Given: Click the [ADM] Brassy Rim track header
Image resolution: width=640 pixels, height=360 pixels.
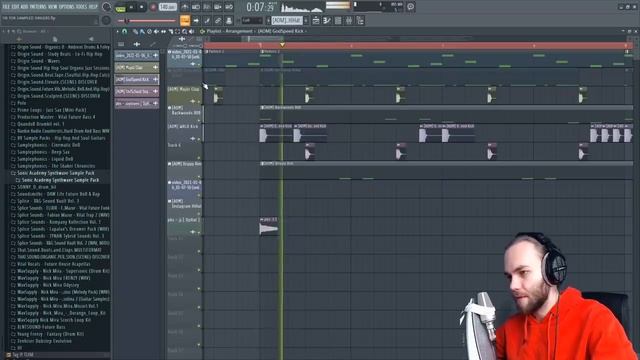Looking at the screenshot, I should tap(185, 170).
